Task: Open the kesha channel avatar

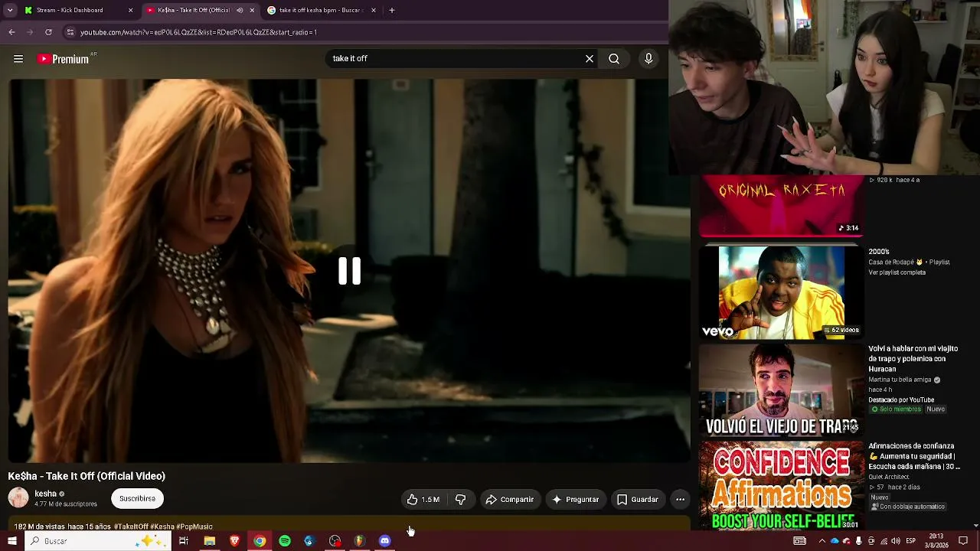Action: click(18, 498)
